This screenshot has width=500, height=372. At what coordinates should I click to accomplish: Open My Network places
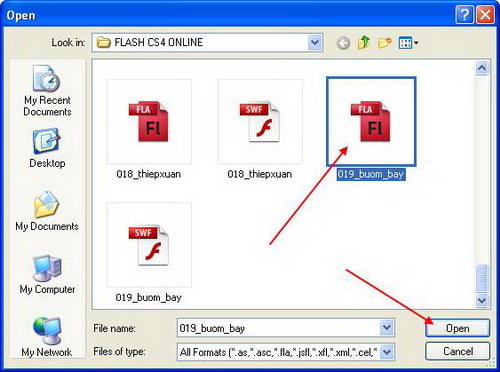(x=47, y=337)
